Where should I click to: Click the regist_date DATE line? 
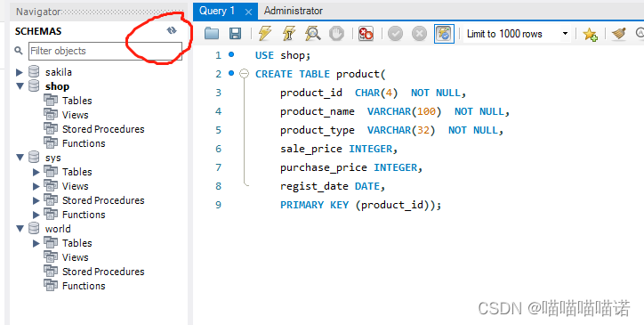(333, 186)
